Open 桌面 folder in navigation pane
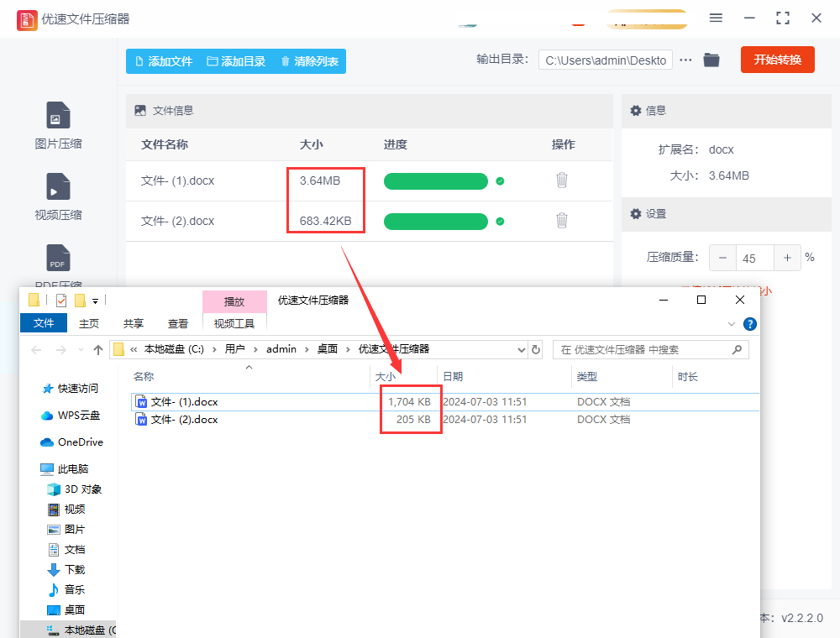Viewport: 840px width, 638px height. tap(66, 610)
